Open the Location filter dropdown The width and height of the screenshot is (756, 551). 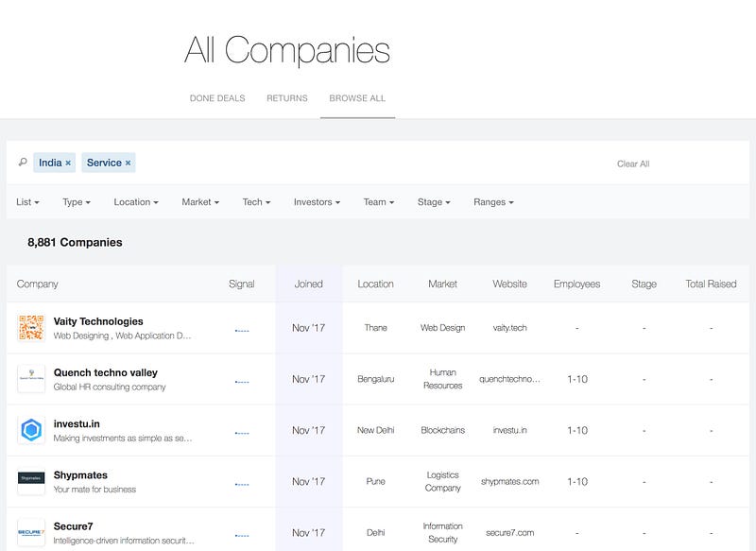[136, 202]
